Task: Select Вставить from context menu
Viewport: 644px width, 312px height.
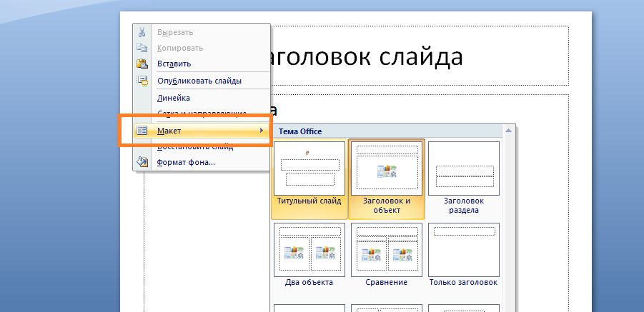Action: click(174, 64)
